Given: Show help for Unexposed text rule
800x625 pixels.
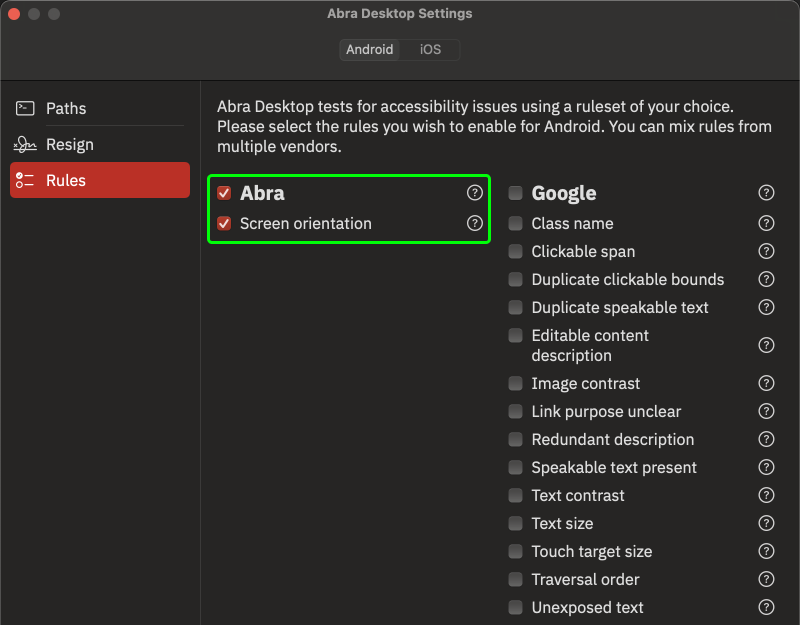Looking at the screenshot, I should [766, 607].
